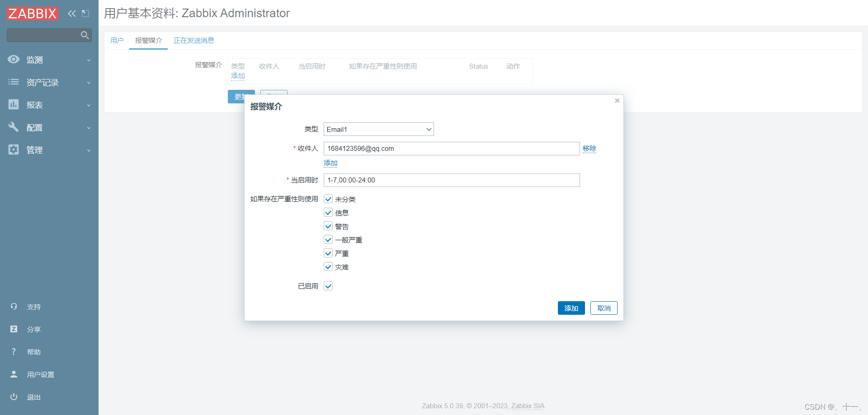Screen dimensions: 868x415
Task: Expand the 资产记录 menu chevron
Action: pyautogui.click(x=89, y=83)
